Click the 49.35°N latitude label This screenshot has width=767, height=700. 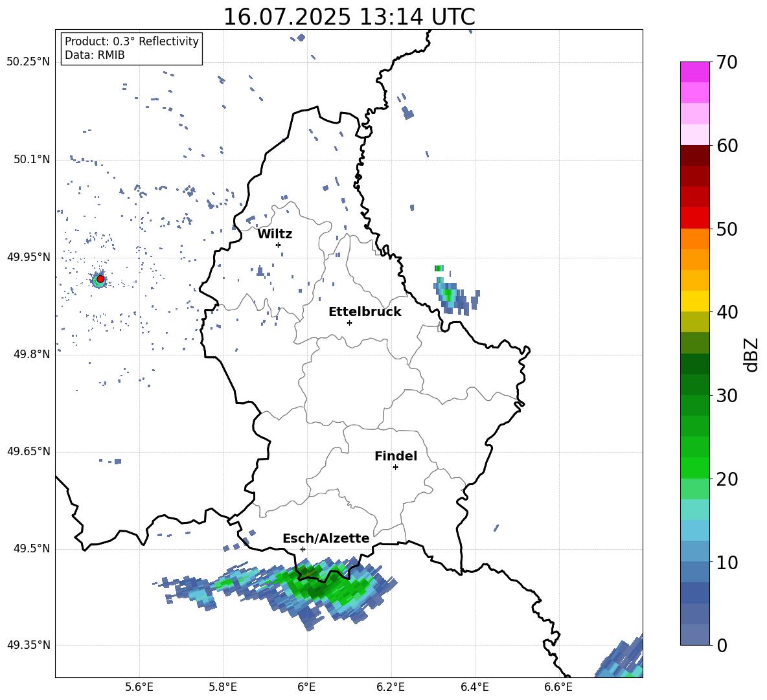point(29,645)
